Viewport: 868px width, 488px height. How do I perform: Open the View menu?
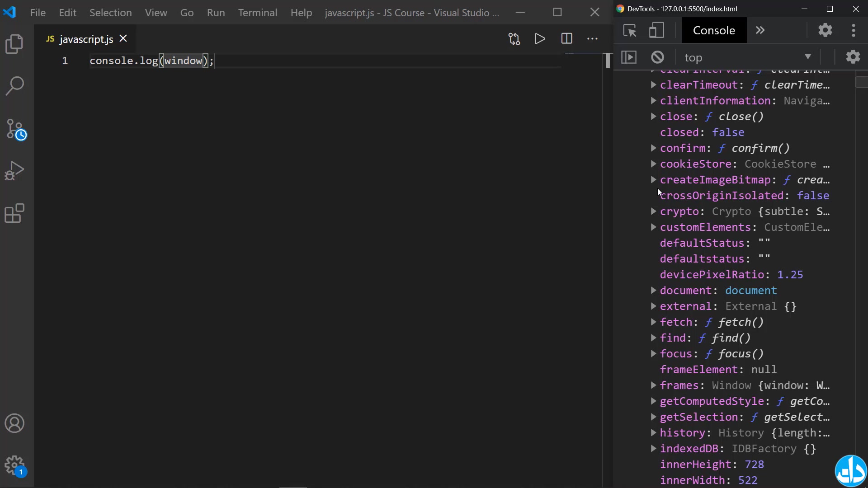[156, 13]
